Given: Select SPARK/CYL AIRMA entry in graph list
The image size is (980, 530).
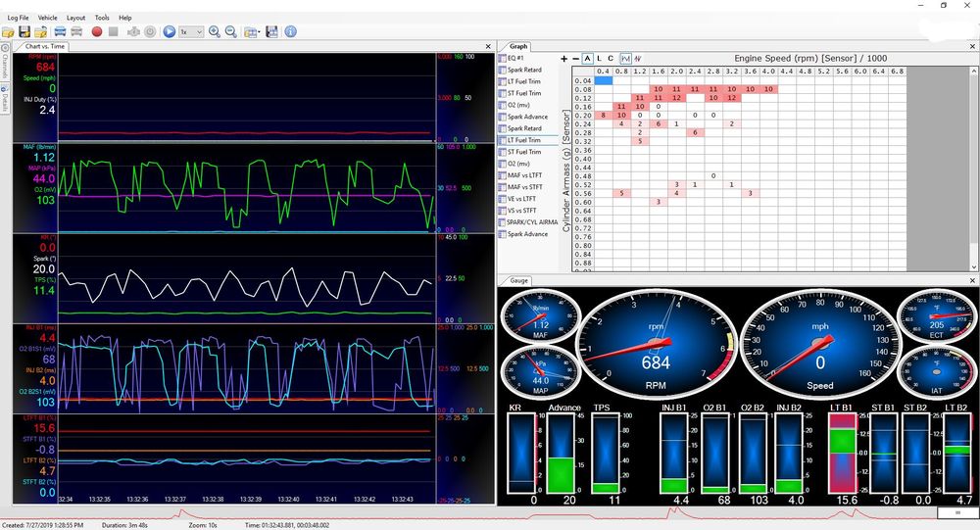Looking at the screenshot, I should point(532,222).
